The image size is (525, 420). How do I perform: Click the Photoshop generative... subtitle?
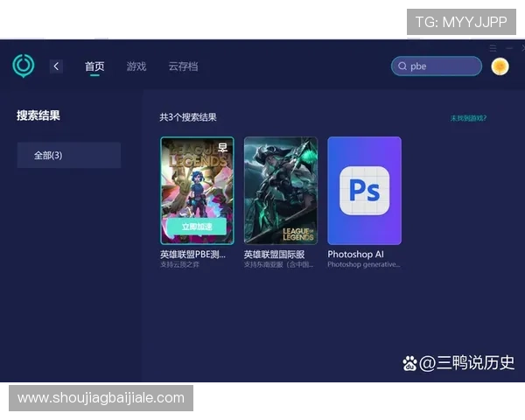pos(364,264)
